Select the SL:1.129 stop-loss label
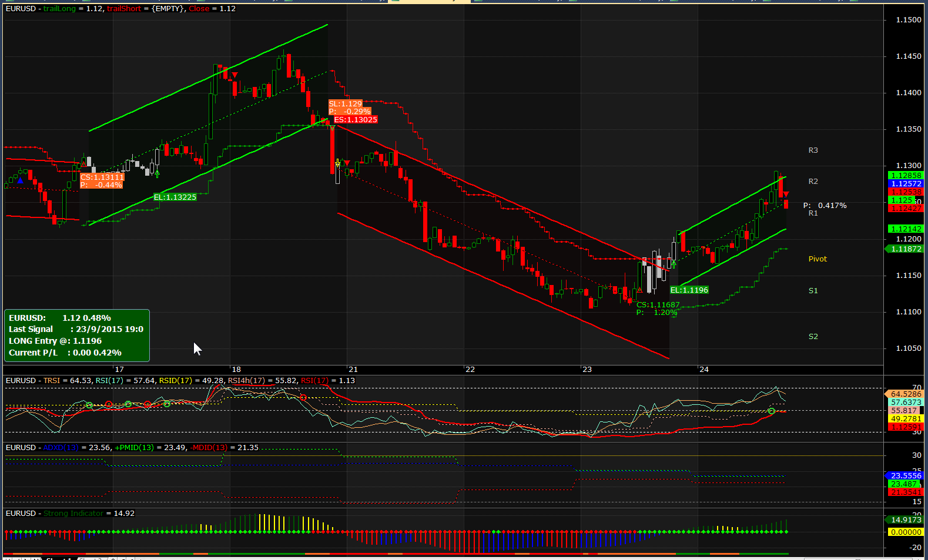 coord(346,103)
